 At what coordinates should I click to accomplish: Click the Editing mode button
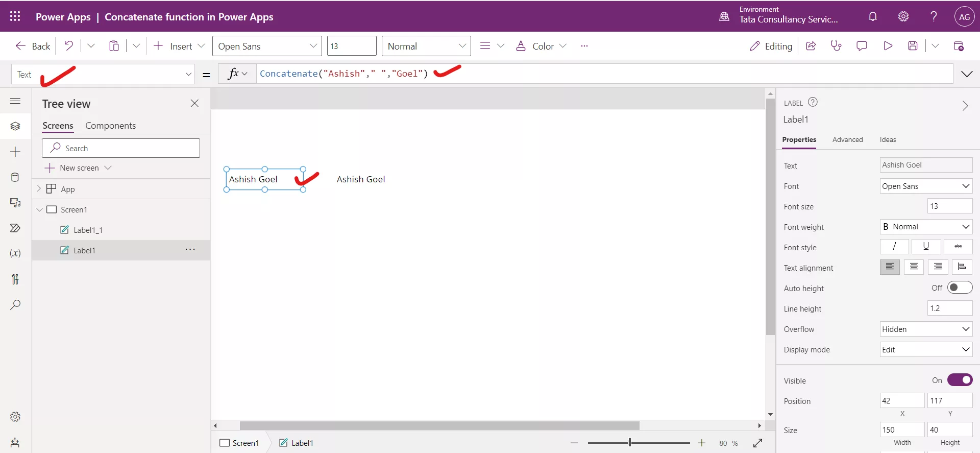click(771, 46)
